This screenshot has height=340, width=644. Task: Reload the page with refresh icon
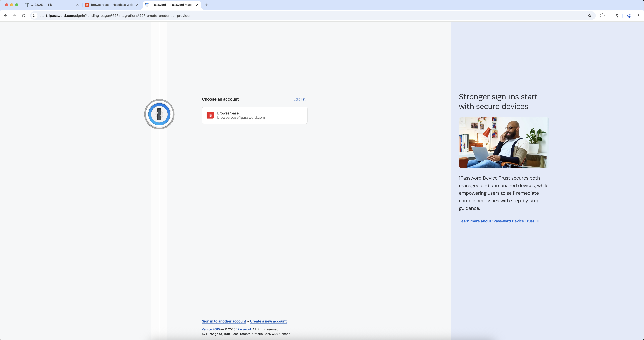pyautogui.click(x=24, y=15)
